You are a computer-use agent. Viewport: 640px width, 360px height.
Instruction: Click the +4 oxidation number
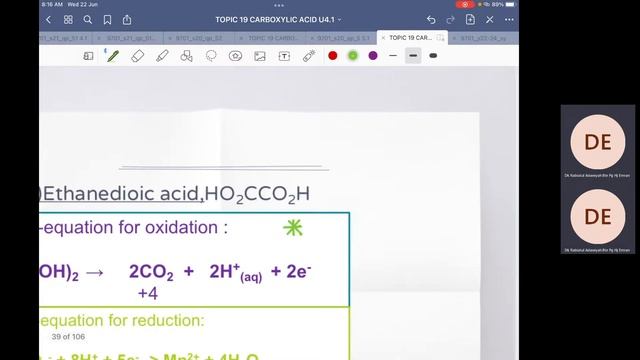point(148,293)
